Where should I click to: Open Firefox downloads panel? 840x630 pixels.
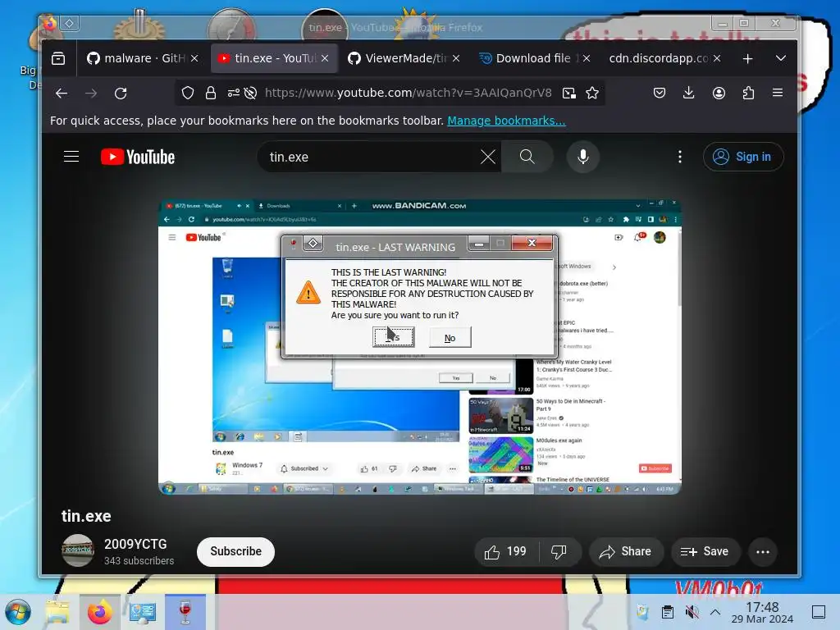pyautogui.click(x=689, y=94)
